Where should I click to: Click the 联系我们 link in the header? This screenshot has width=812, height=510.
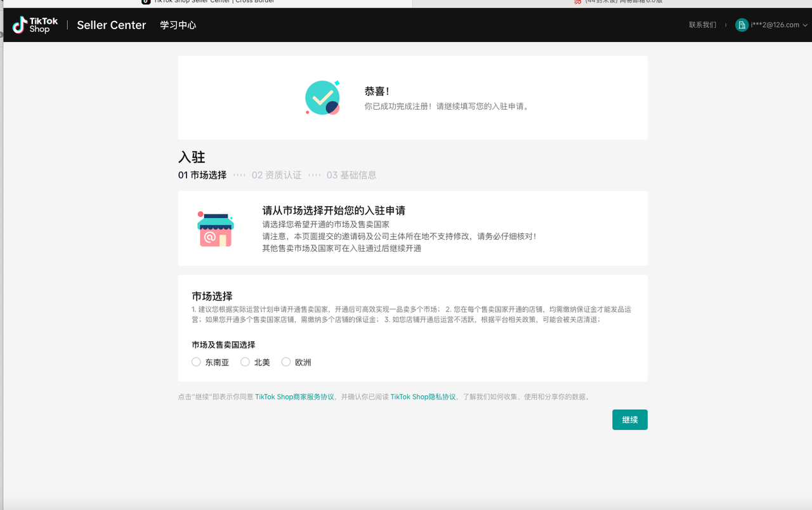coord(702,25)
